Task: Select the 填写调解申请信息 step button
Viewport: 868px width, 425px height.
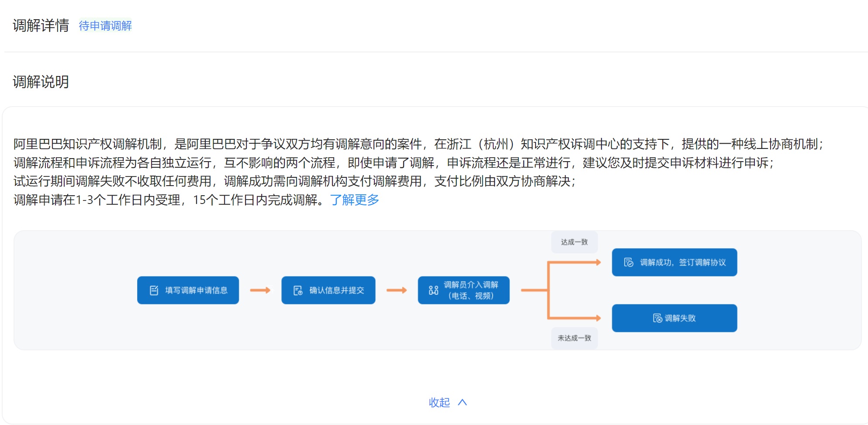Action: (x=188, y=290)
